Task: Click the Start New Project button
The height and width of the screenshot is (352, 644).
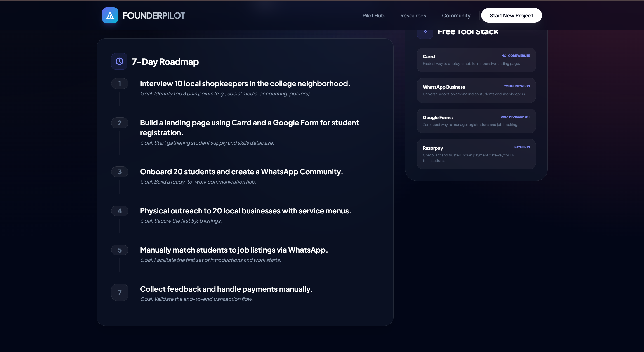Action: pyautogui.click(x=511, y=16)
